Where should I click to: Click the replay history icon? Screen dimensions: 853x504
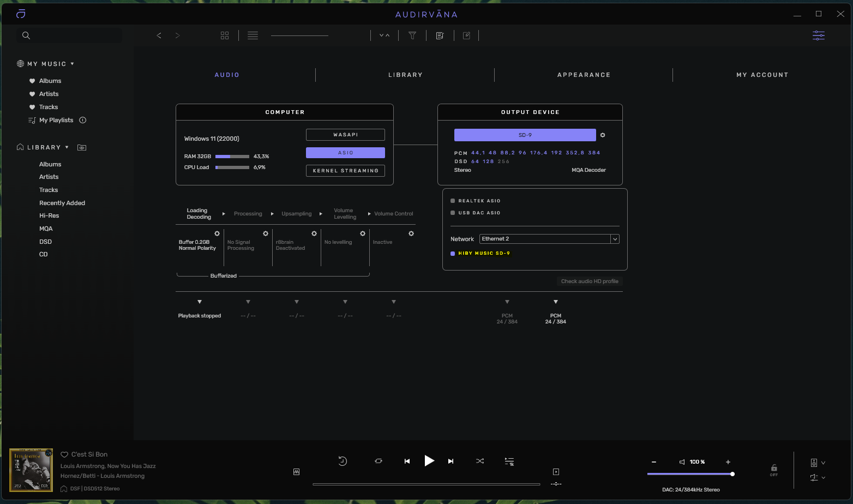pyautogui.click(x=343, y=461)
